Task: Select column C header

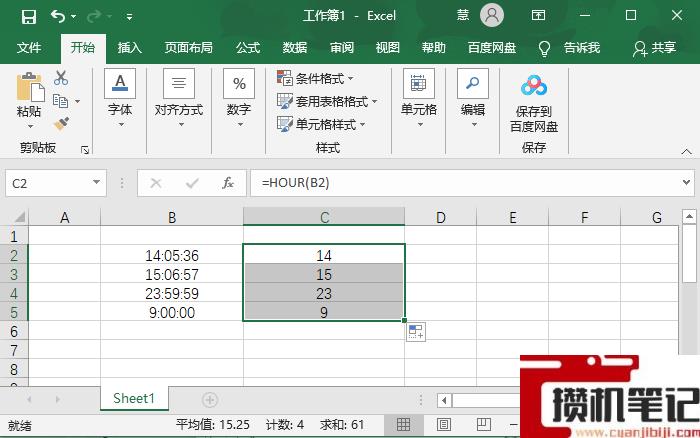Action: point(325,217)
